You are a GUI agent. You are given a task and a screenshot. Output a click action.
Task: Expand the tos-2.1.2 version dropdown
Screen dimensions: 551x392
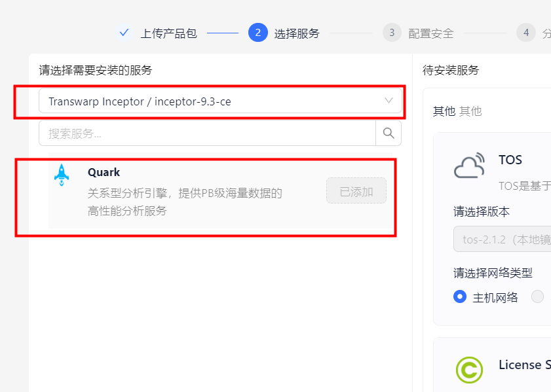(x=502, y=239)
